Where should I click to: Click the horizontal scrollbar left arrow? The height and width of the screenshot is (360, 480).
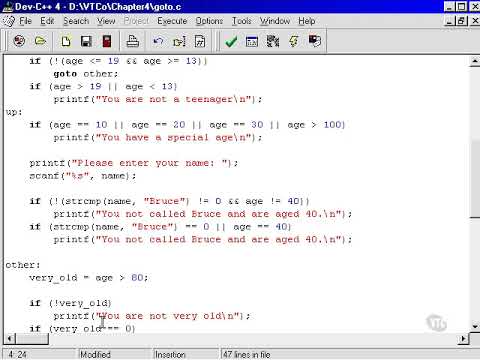[9, 339]
